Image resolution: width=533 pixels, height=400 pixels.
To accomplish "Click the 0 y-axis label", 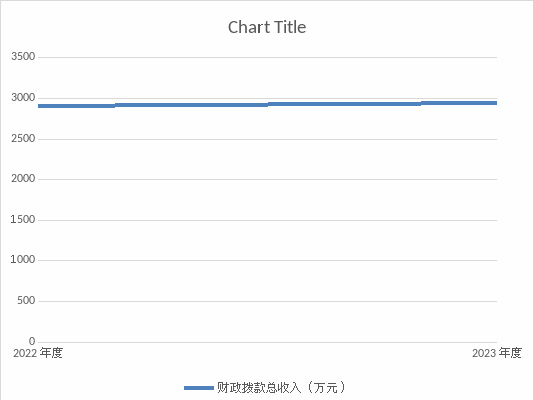I will 32,341.
